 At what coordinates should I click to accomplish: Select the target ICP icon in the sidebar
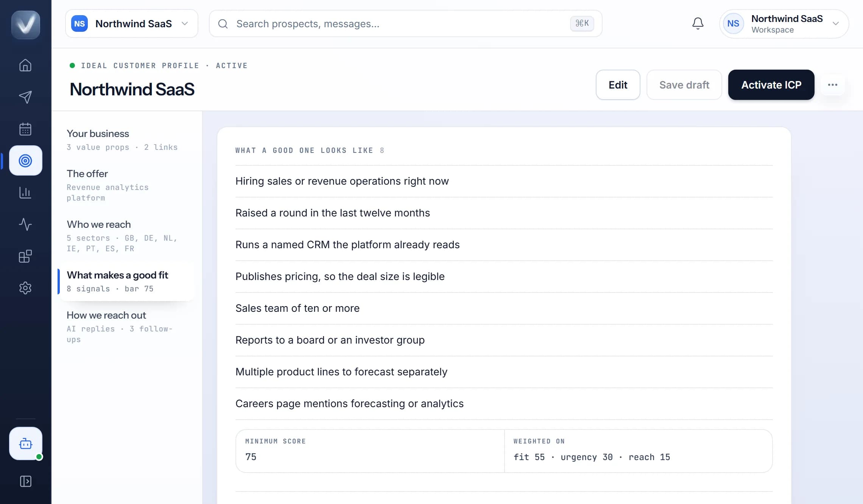[26, 160]
